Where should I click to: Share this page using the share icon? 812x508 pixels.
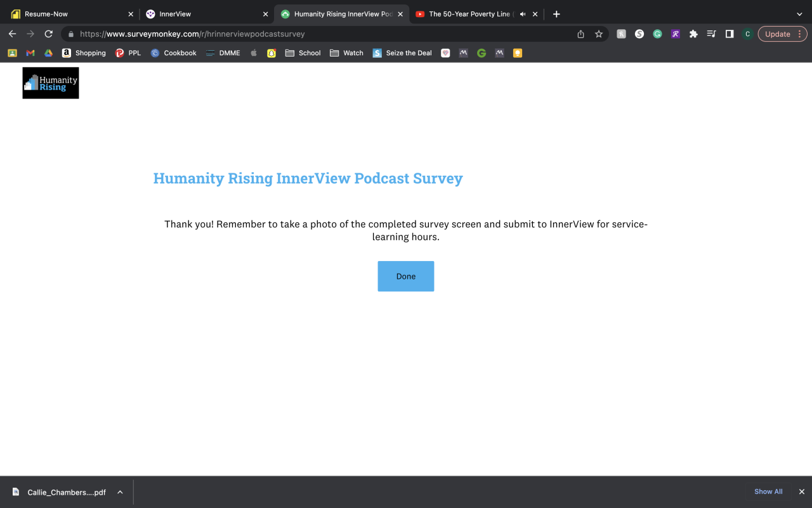(580, 34)
